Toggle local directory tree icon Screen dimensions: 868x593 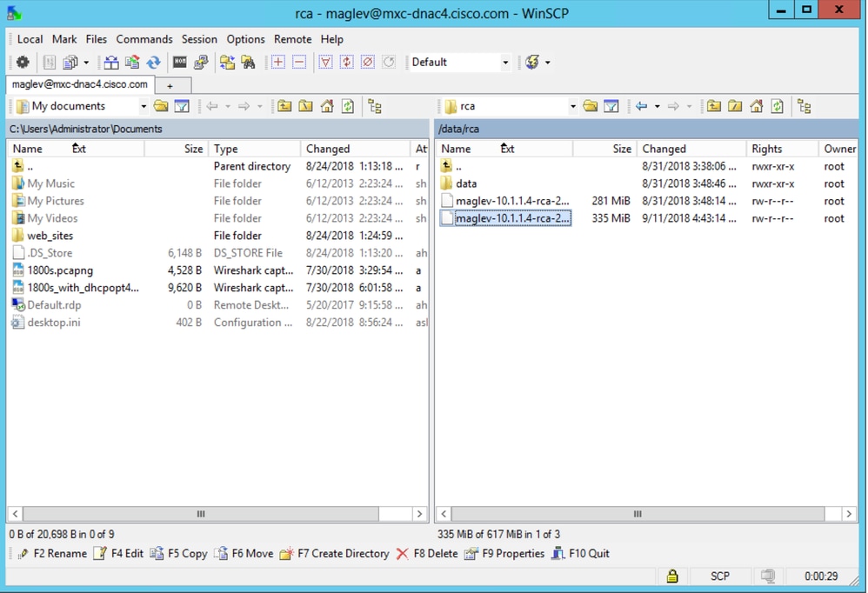pyautogui.click(x=375, y=106)
